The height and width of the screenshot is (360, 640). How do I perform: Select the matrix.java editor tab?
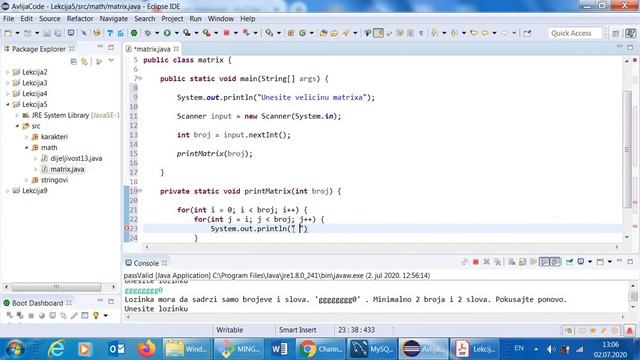(152, 49)
